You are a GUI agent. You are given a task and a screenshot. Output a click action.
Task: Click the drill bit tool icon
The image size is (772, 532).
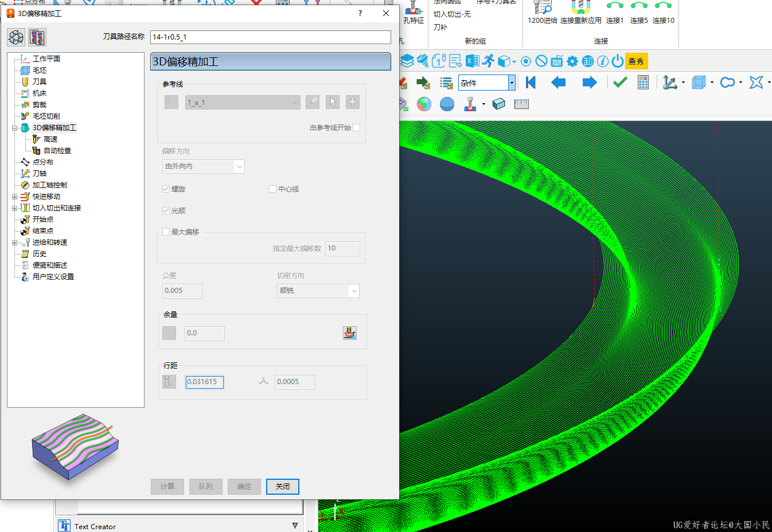[423, 61]
